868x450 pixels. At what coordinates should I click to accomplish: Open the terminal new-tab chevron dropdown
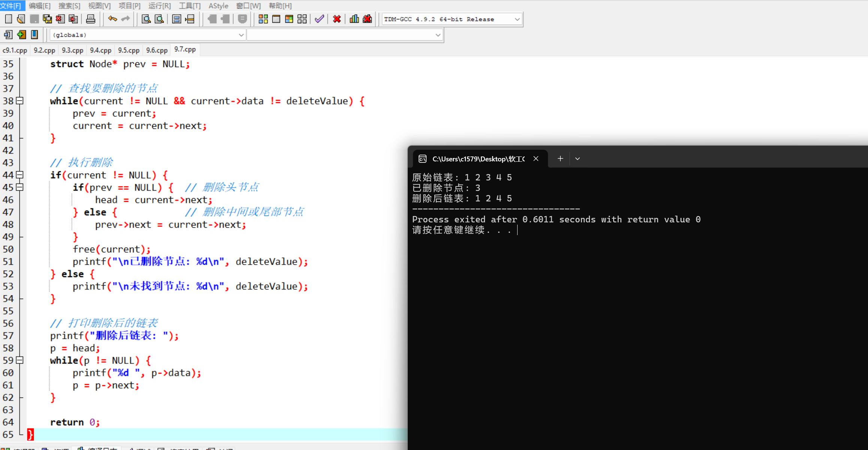578,159
